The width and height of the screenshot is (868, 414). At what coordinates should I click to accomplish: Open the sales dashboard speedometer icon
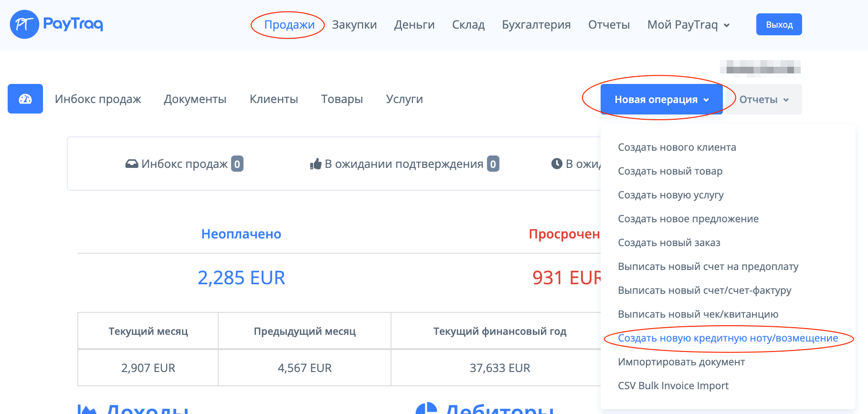25,99
